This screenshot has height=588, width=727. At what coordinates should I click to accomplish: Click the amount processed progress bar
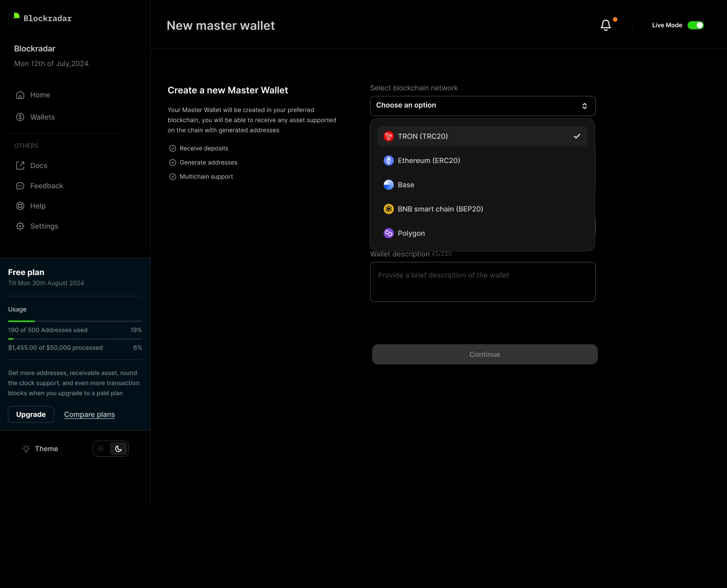tap(75, 339)
